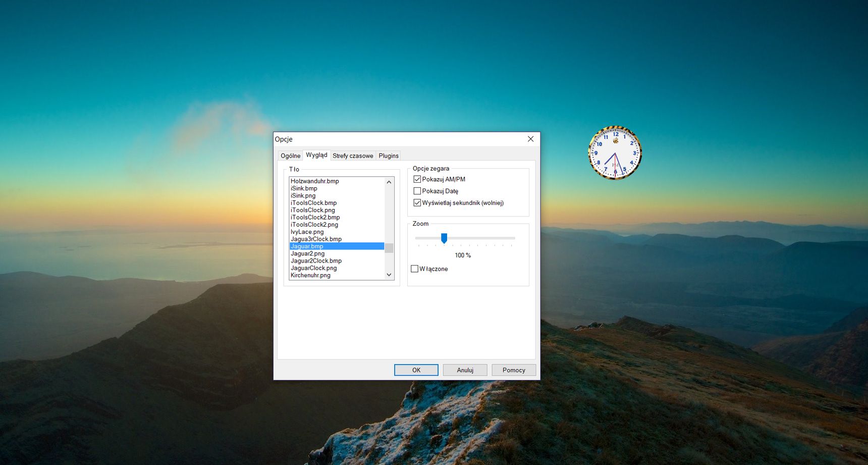Image resolution: width=868 pixels, height=465 pixels.
Task: Switch to Strefy czasowe tab
Action: pos(353,156)
